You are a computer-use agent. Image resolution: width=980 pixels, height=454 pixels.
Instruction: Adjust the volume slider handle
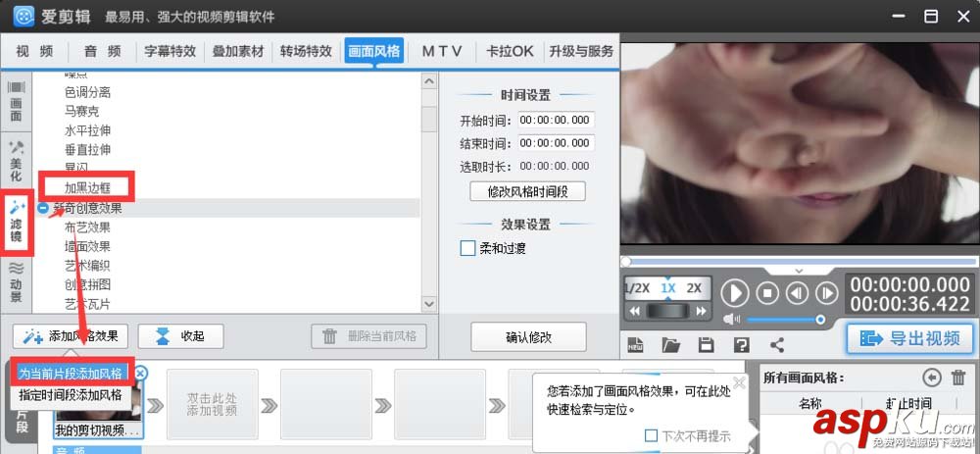coord(820,320)
